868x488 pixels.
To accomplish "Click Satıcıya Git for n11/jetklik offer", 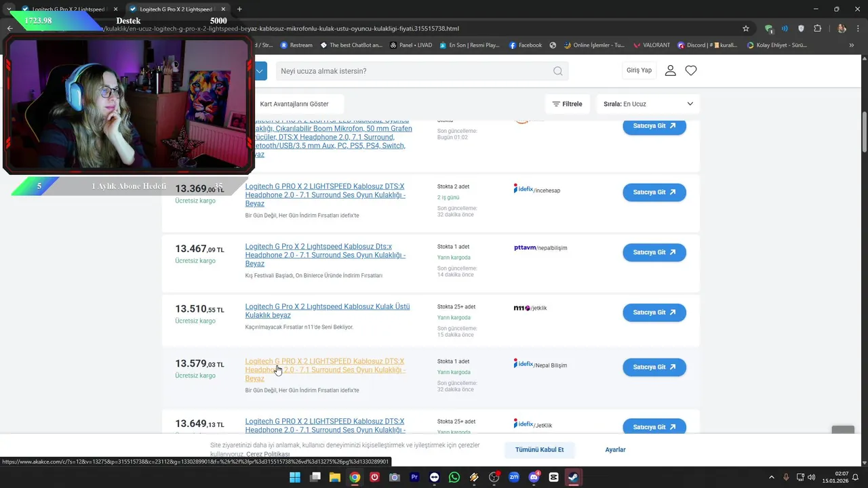I will (654, 312).
